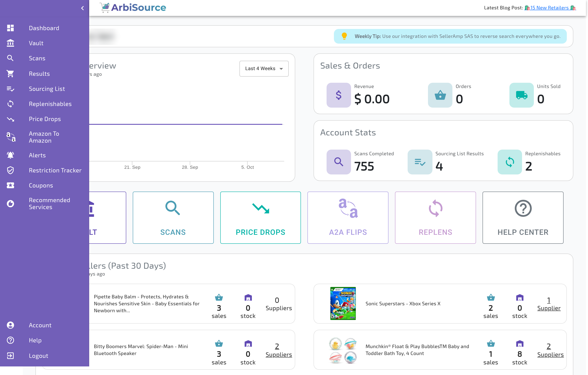Click the Dashboard grid icon in sidebar
Screen dimensions: 588x375
pyautogui.click(x=10, y=28)
